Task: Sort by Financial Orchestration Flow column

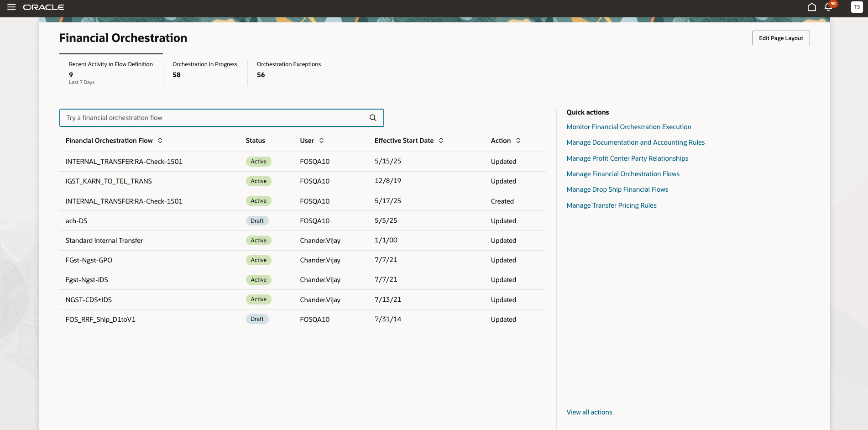Action: [x=160, y=141]
